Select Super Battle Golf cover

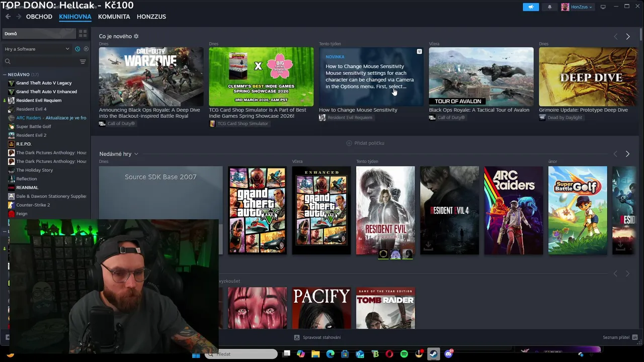(578, 210)
